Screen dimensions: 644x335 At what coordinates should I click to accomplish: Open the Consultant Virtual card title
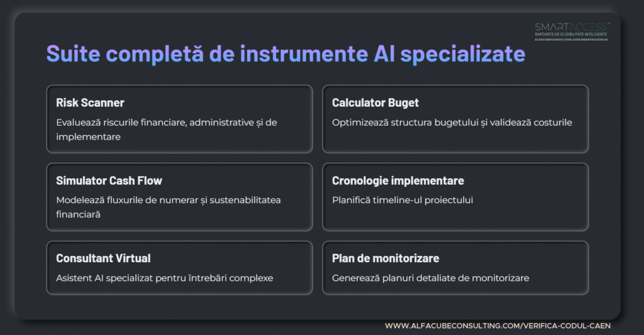pos(103,258)
